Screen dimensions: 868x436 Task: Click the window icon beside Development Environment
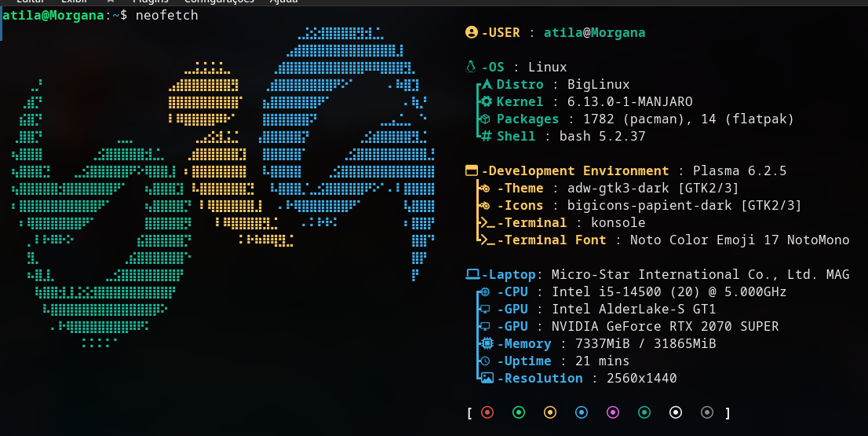pos(472,170)
